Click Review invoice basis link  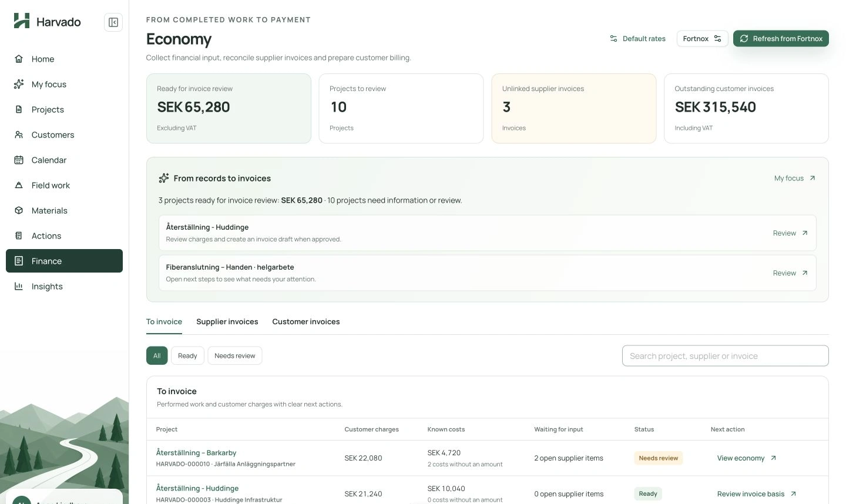[757, 494]
